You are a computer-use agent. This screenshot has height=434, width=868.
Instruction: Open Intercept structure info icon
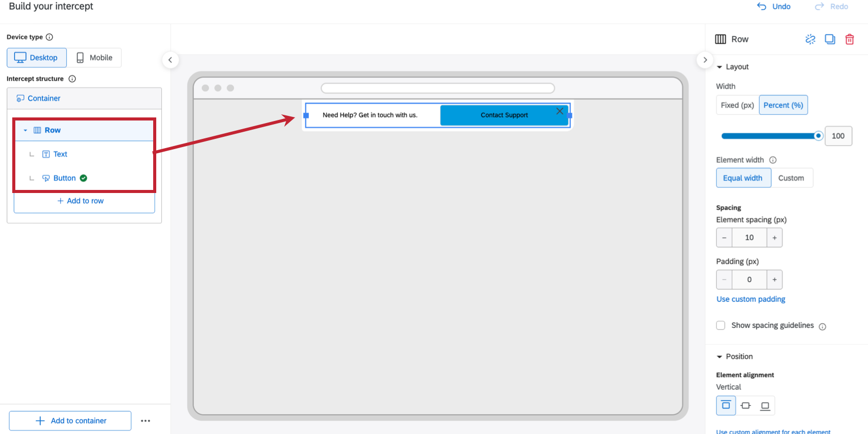[72, 79]
